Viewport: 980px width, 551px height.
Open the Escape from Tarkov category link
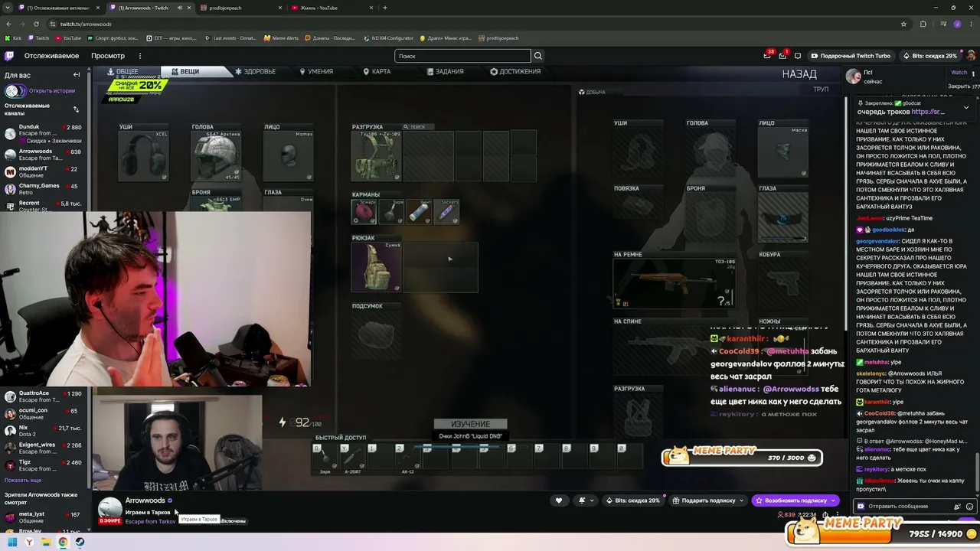(150, 521)
